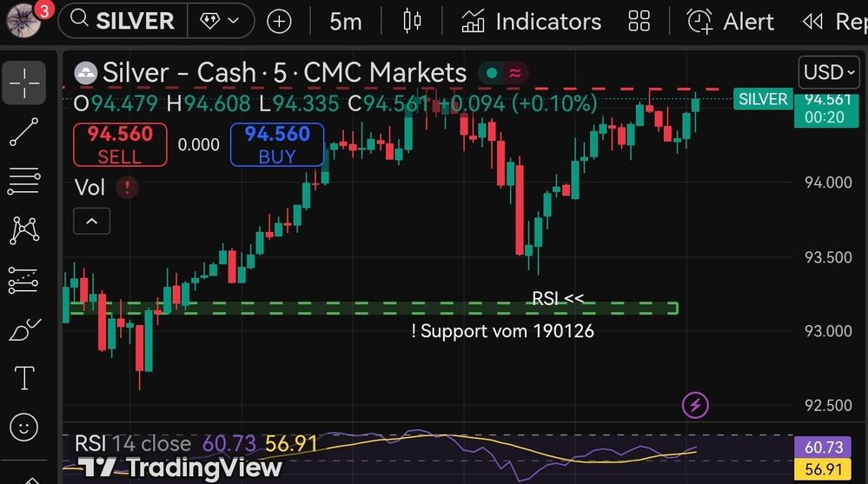The height and width of the screenshot is (484, 868).
Task: Open the USD currency dropdown
Action: [x=829, y=72]
